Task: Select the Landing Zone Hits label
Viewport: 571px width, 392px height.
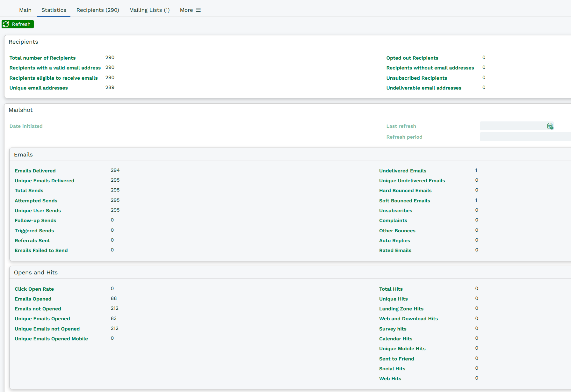Action: click(401, 309)
